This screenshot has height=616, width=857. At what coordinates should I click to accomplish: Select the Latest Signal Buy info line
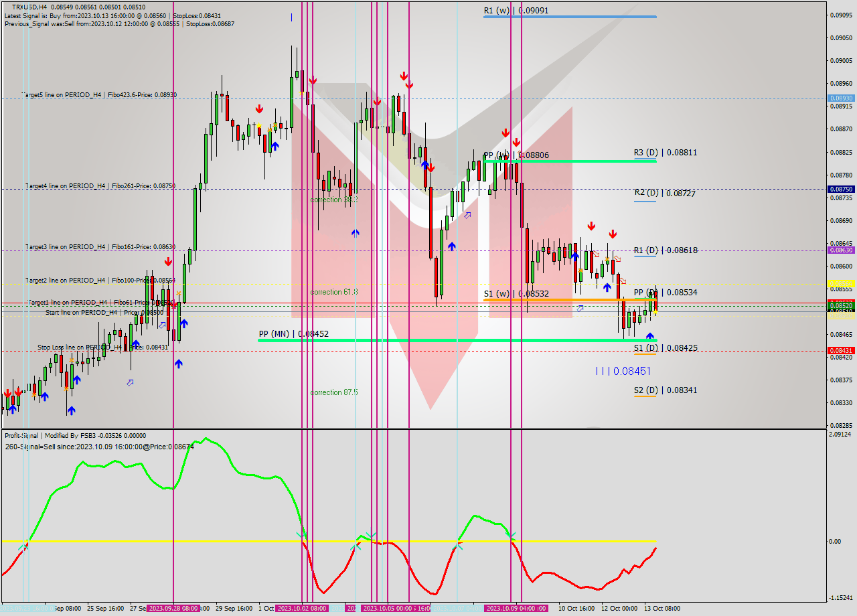pyautogui.click(x=113, y=15)
